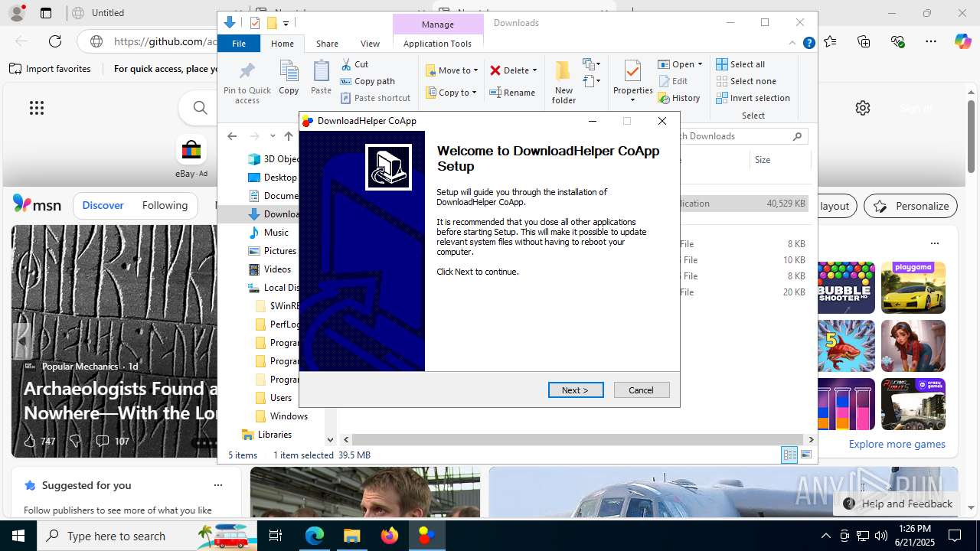Select Pictures in navigation pane
This screenshot has height=551, width=980.
point(273,251)
